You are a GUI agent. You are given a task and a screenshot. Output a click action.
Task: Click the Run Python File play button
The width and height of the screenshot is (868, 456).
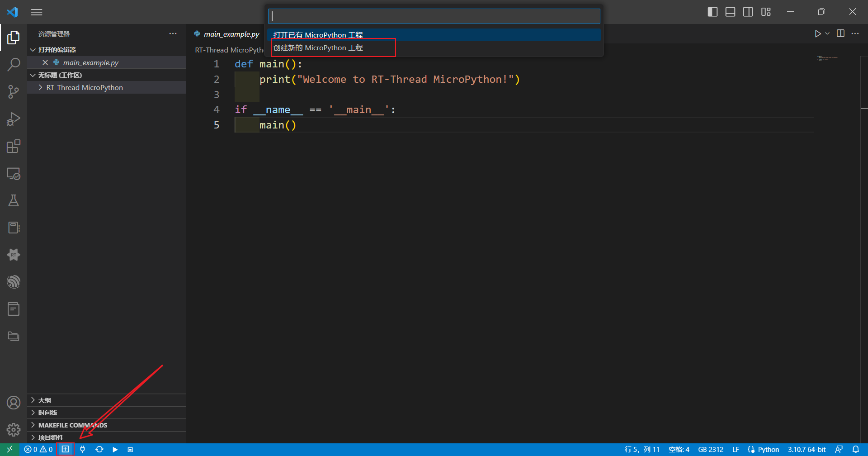coord(817,33)
